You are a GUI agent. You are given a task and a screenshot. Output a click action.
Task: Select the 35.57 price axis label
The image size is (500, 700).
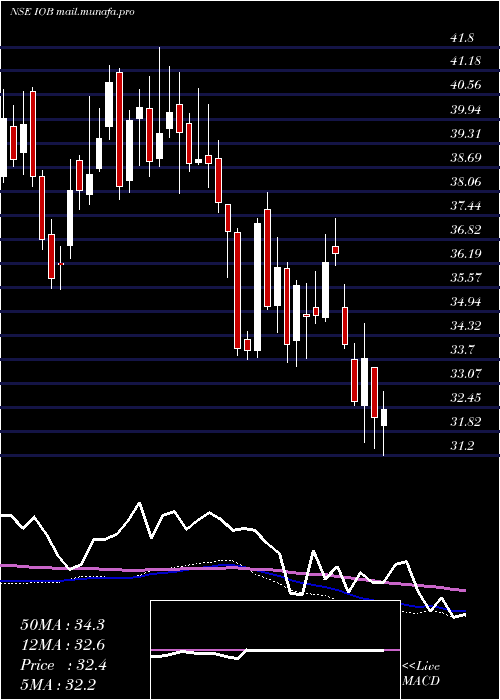point(466,278)
